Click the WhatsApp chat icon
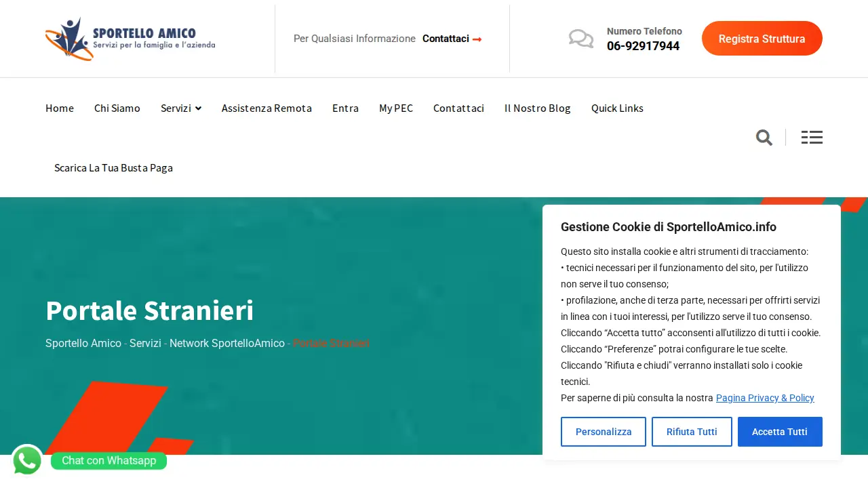Viewport: 868px width, 488px height. (x=27, y=461)
